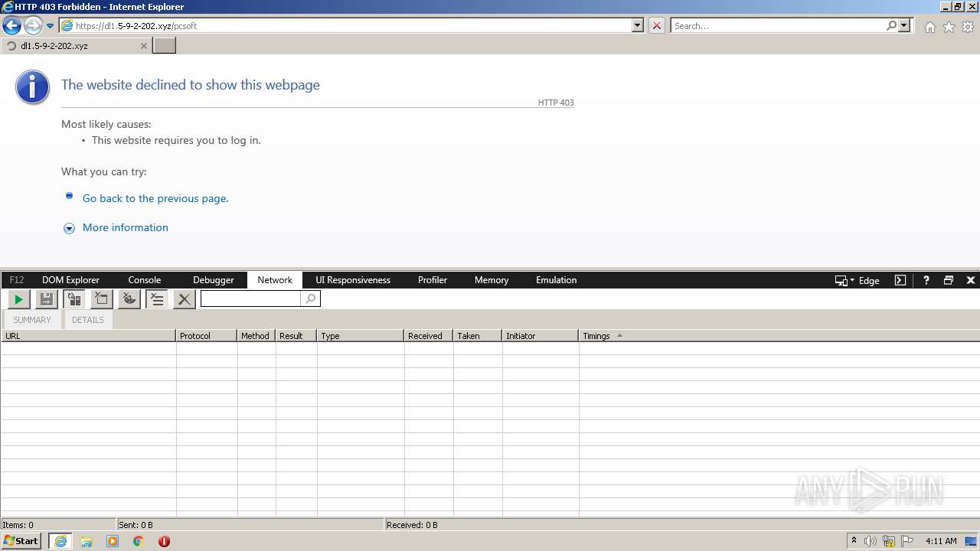980x551 pixels.
Task: Close the dl1.5-9-2-202.xyz tab
Action: pos(143,46)
